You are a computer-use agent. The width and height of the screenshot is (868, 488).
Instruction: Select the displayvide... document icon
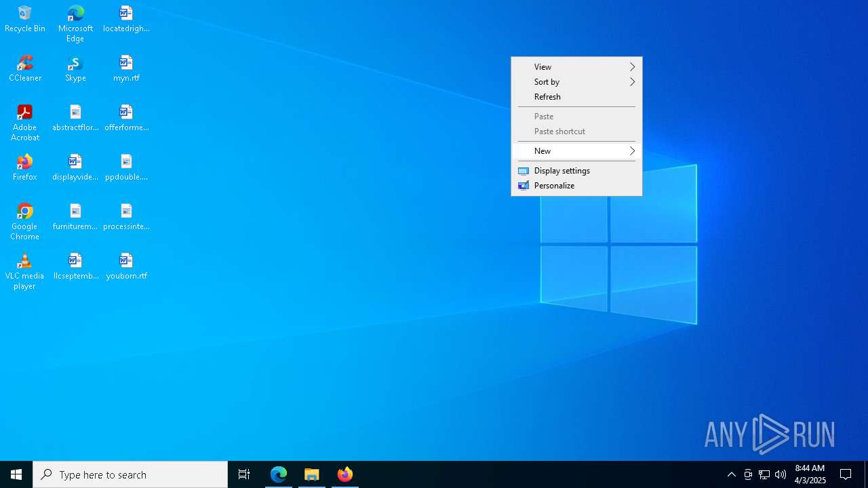pos(75,167)
